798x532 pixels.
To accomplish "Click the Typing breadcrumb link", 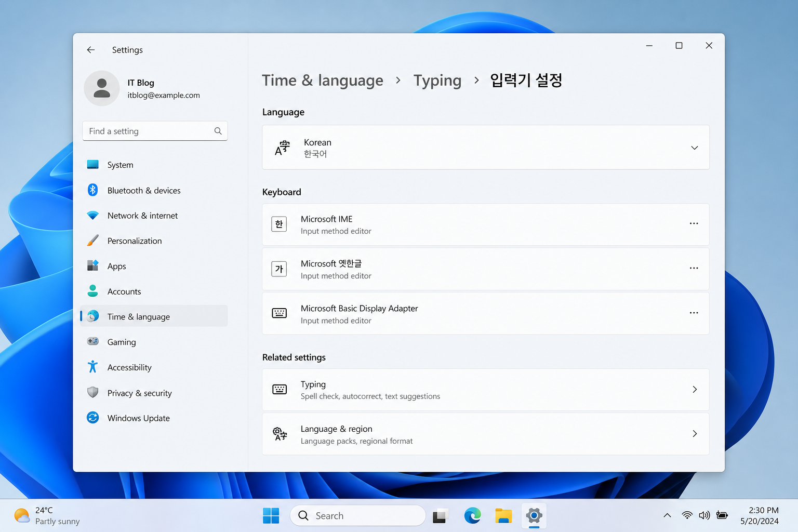I will click(437, 81).
